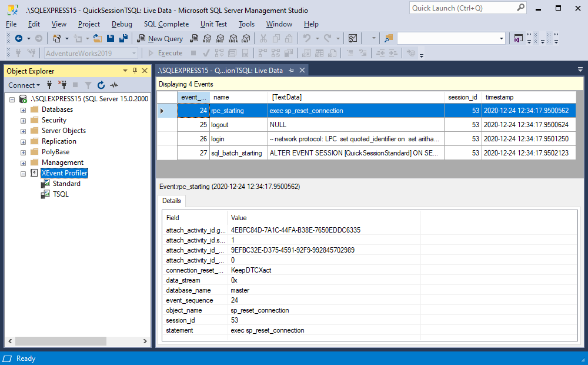The width and height of the screenshot is (588, 365).
Task: Open the Tools menu
Action: (x=246, y=24)
